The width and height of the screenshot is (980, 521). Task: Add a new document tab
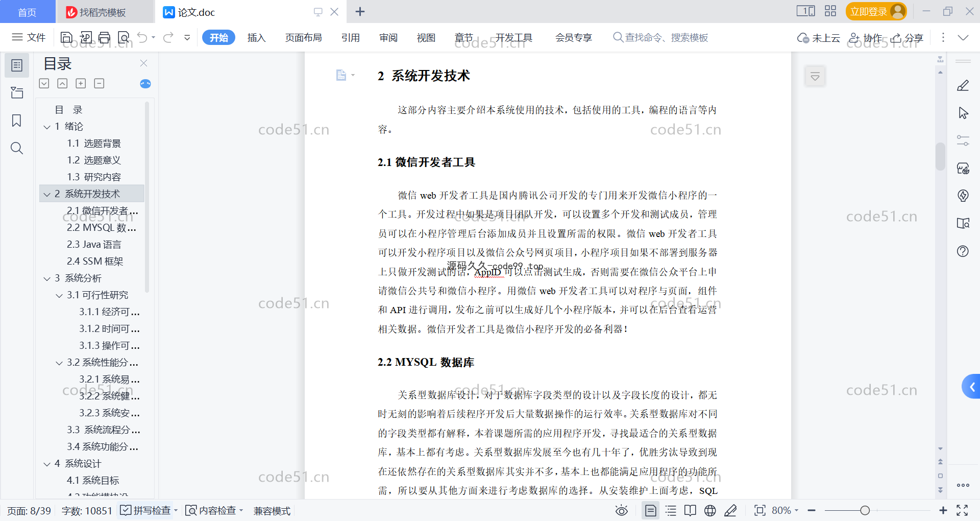360,11
